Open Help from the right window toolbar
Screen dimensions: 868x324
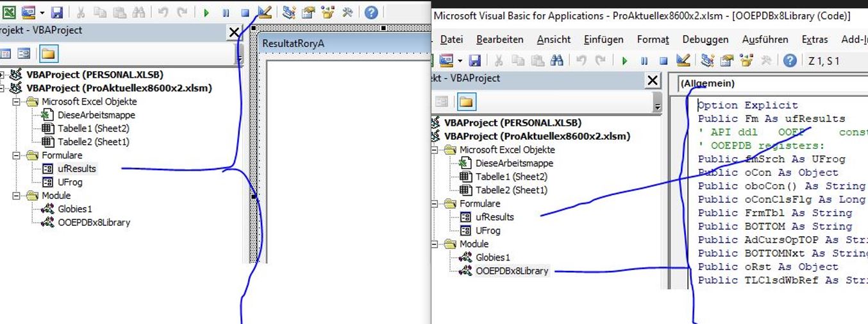[790, 61]
